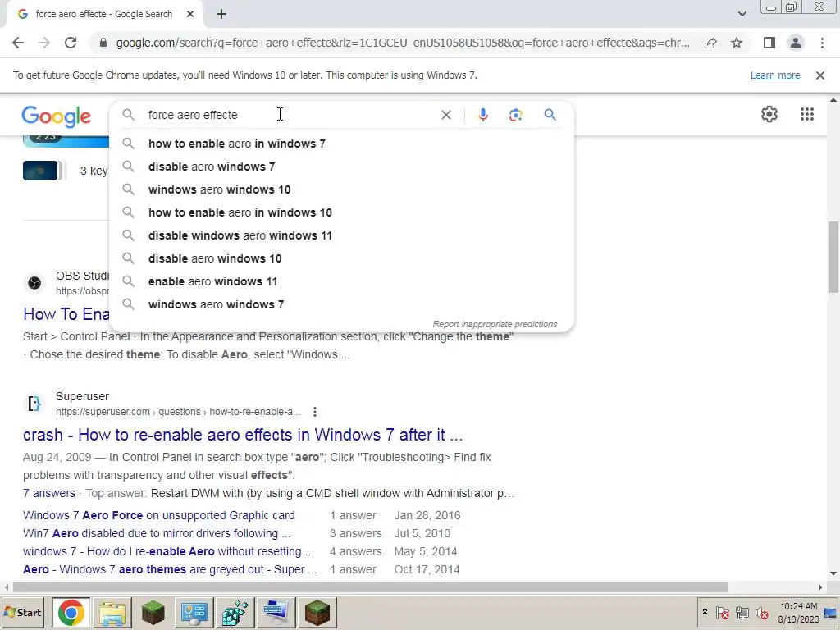Viewport: 840px width, 630px height.
Task: Go back to the previous page
Action: click(x=18, y=43)
